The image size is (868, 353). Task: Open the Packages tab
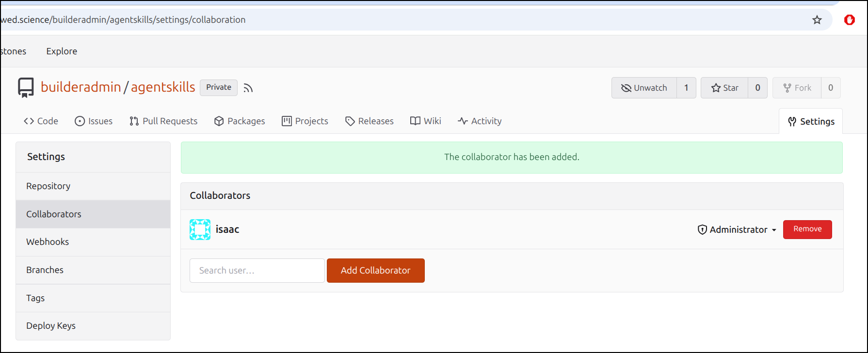(x=240, y=121)
